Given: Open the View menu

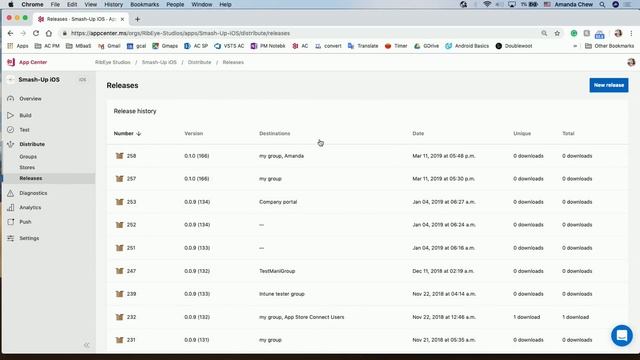Looking at the screenshot, I should (91, 4).
